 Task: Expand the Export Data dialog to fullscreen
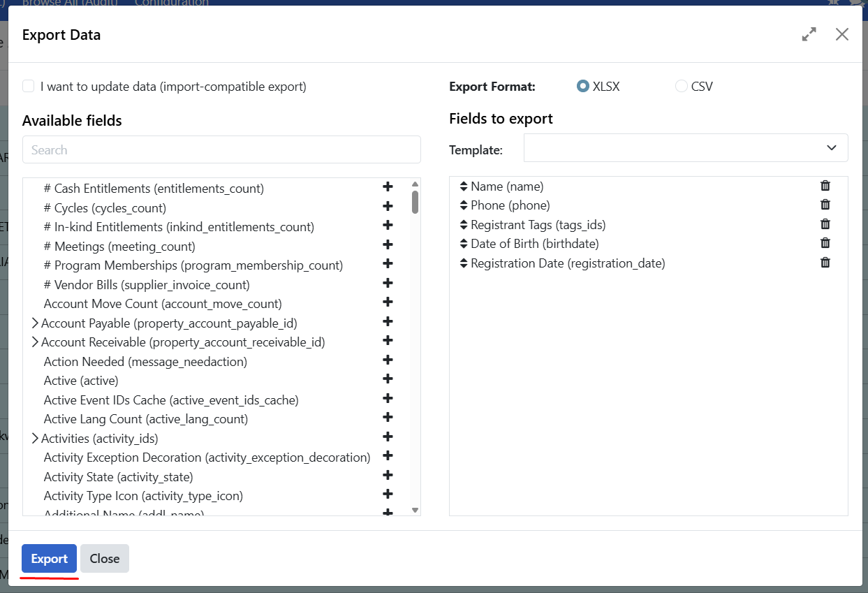pyautogui.click(x=809, y=34)
